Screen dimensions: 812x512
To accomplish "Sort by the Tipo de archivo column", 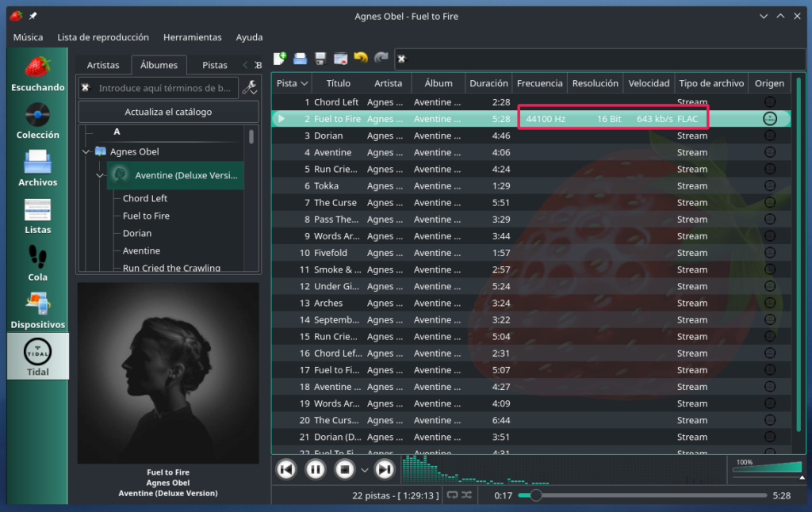I will click(x=711, y=83).
